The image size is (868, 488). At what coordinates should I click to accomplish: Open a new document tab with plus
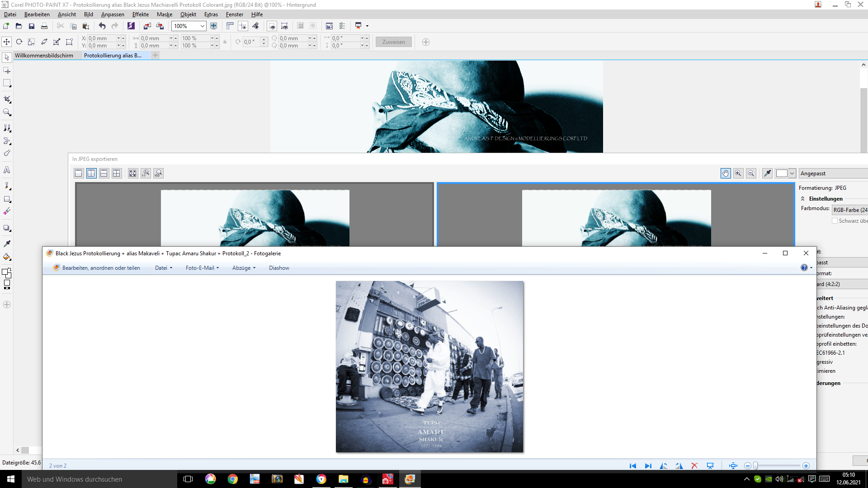tap(156, 55)
